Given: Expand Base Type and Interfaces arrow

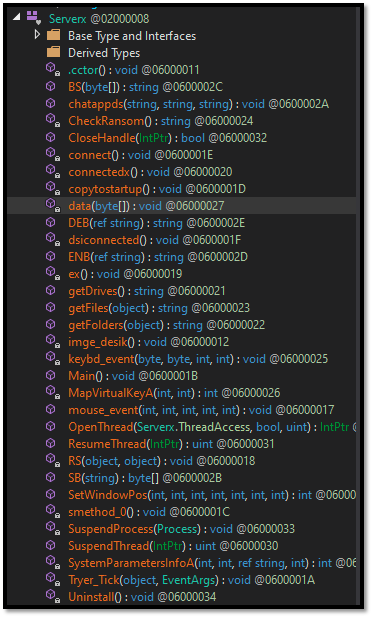Looking at the screenshot, I should [37, 35].
